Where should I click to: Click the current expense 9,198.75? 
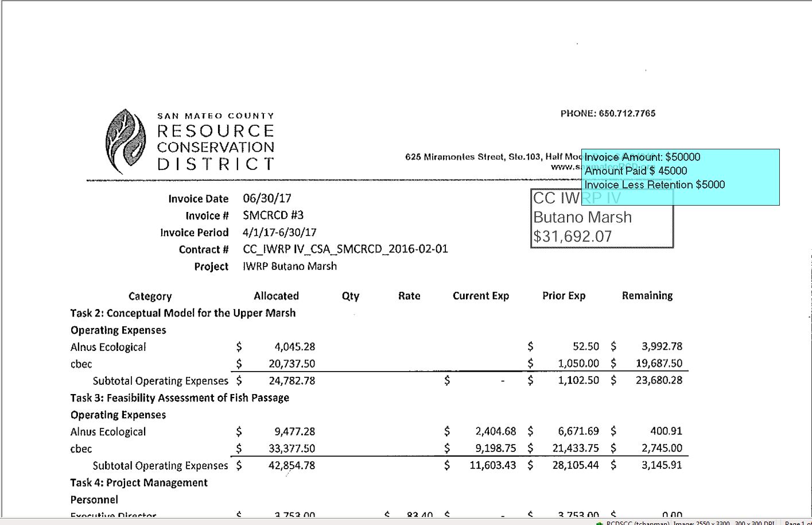click(x=496, y=448)
